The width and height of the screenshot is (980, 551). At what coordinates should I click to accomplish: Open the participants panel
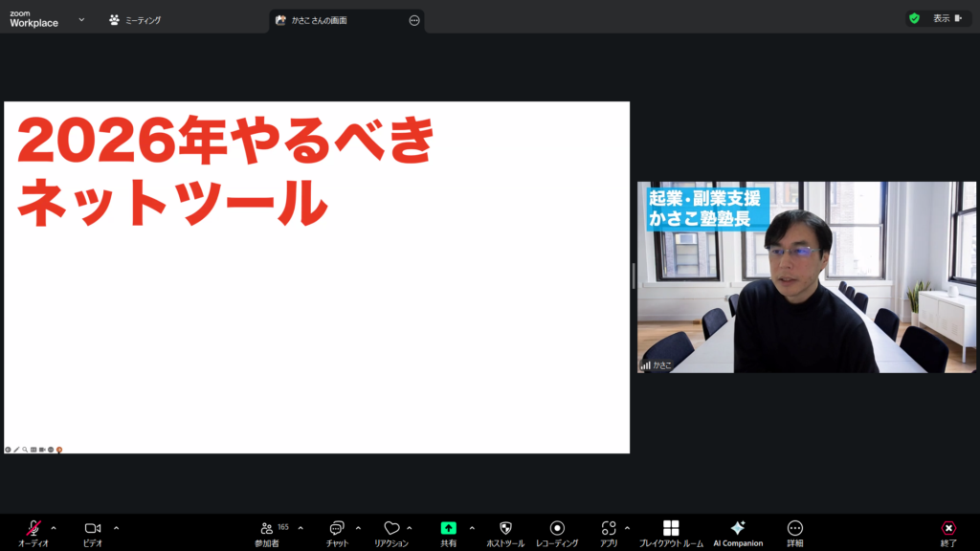(267, 528)
